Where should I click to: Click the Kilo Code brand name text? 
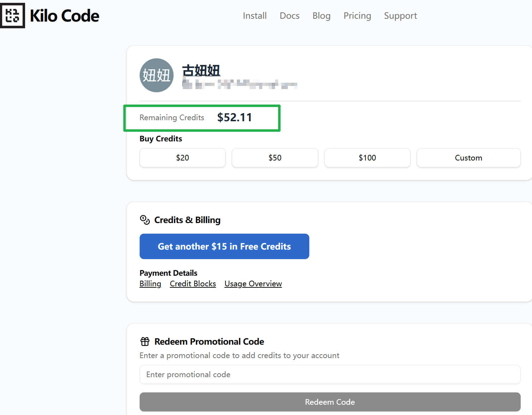[x=64, y=16]
